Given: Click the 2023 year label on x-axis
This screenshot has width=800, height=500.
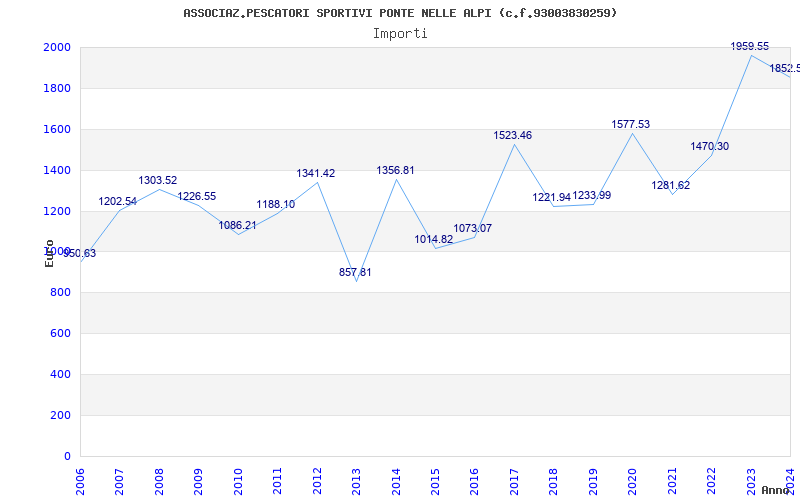Looking at the screenshot, I should click(x=751, y=482).
